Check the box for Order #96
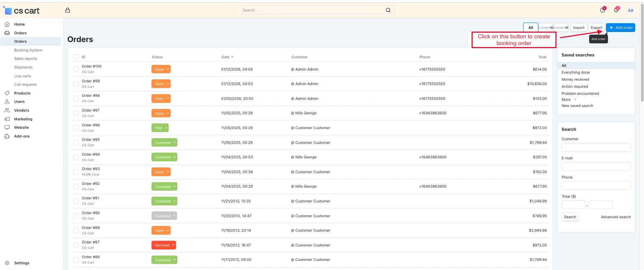 coord(76,128)
